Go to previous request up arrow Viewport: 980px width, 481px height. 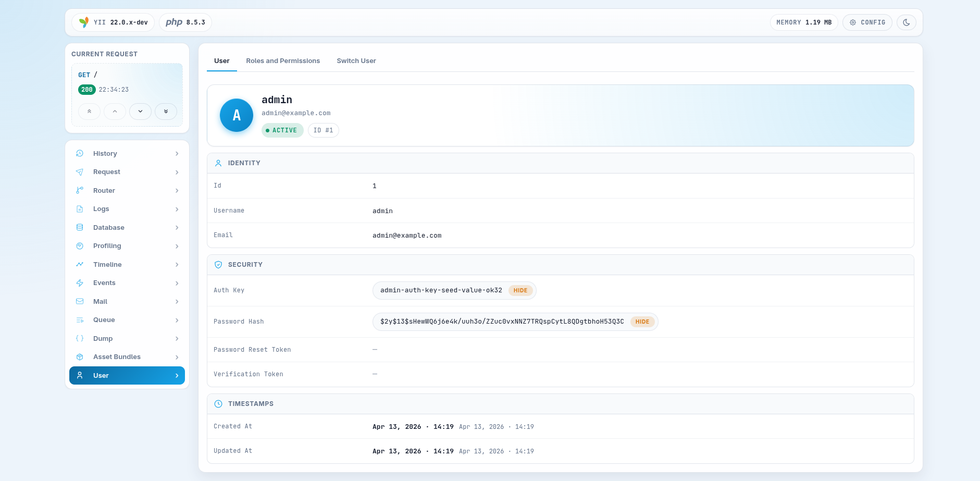115,112
